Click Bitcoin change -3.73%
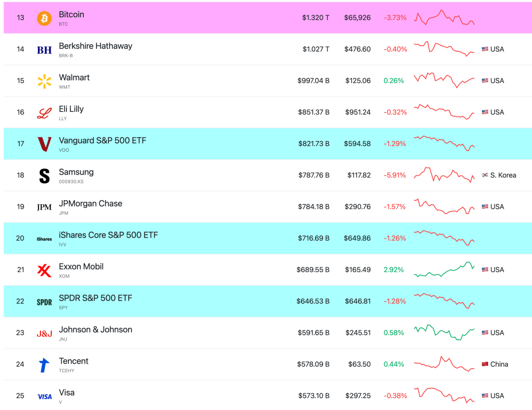Viewport: 532px width, 410px height. (x=395, y=18)
